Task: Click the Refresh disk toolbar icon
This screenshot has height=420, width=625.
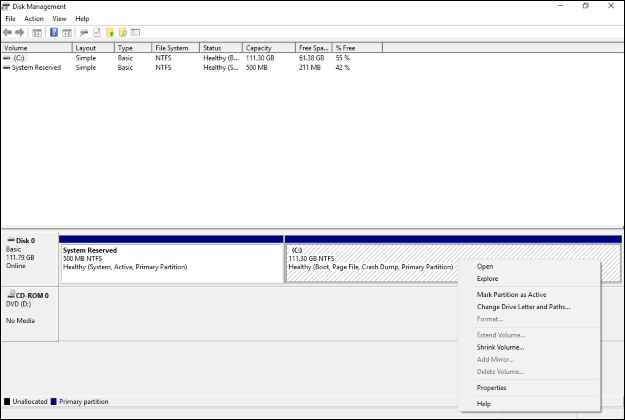Action: tap(84, 33)
